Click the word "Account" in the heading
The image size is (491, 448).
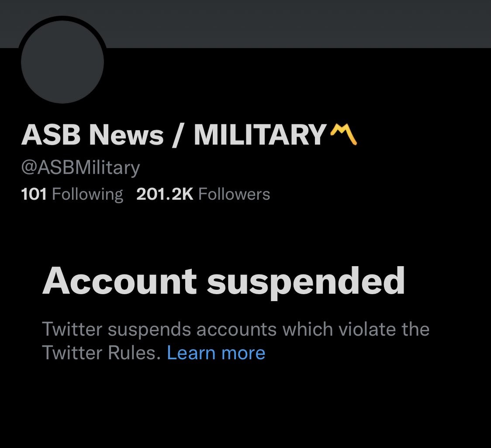click(119, 281)
